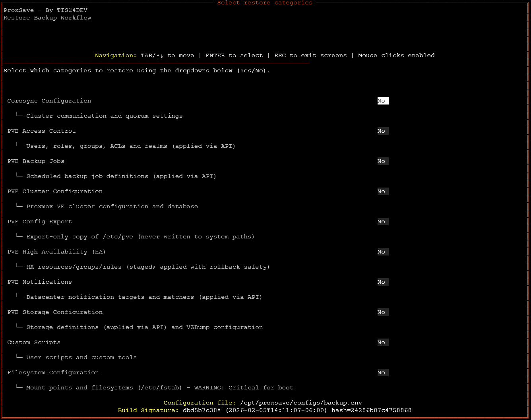
Task: Open the Filesystem Configuration dropdown
Action: (x=382, y=372)
